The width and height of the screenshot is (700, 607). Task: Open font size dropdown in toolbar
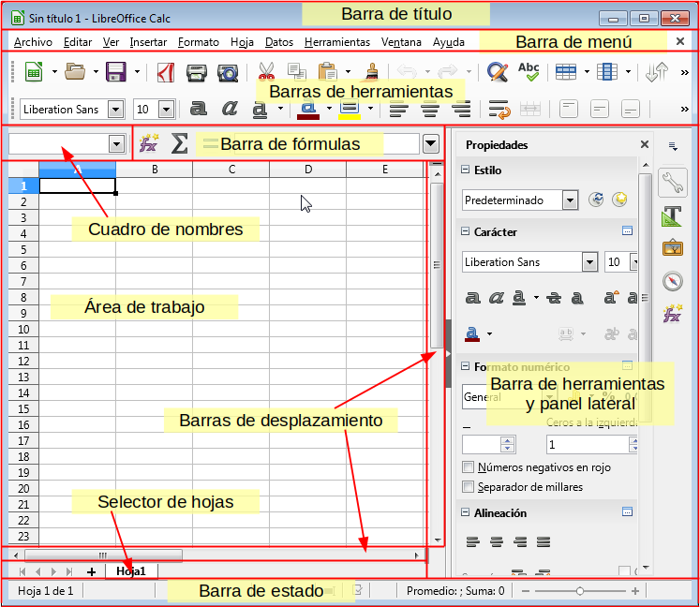166,110
